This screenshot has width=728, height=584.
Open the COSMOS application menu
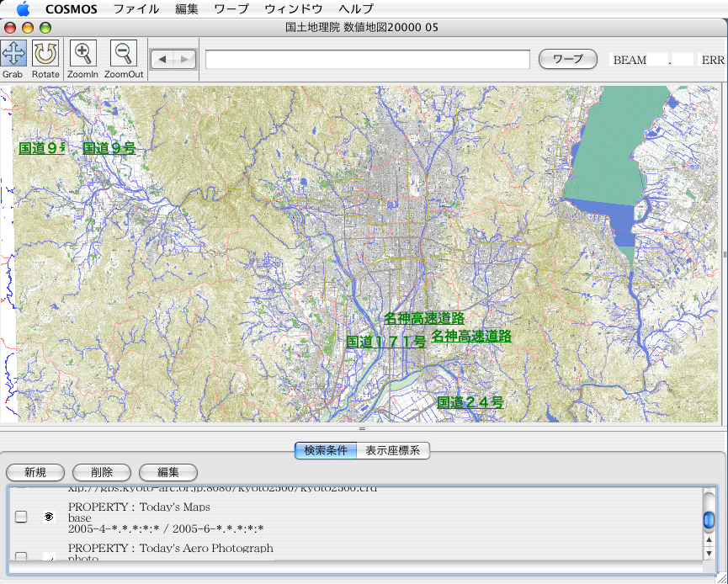click(x=72, y=9)
